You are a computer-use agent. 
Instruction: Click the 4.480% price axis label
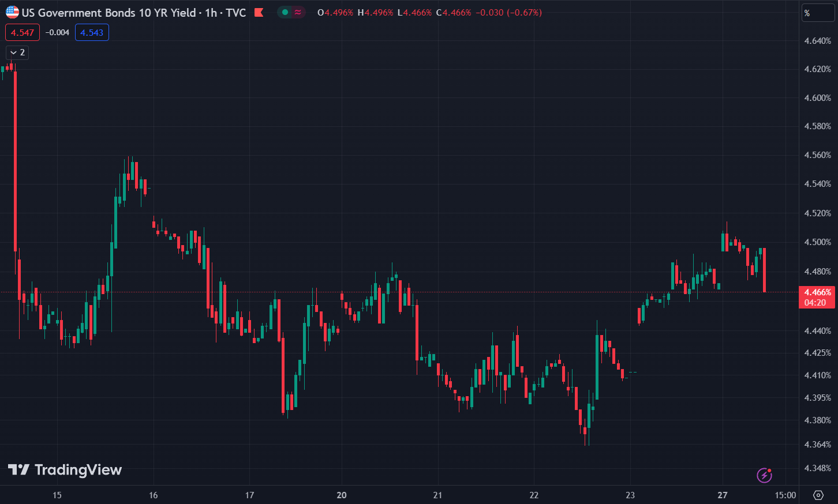click(x=818, y=271)
